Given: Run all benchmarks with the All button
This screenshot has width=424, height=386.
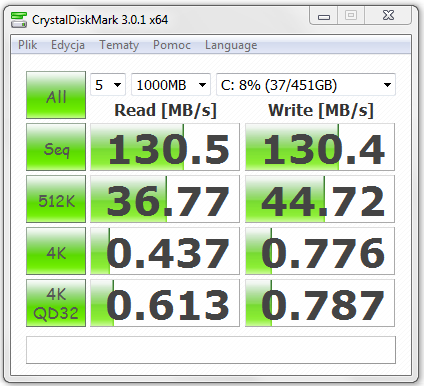Looking at the screenshot, I should [x=56, y=95].
